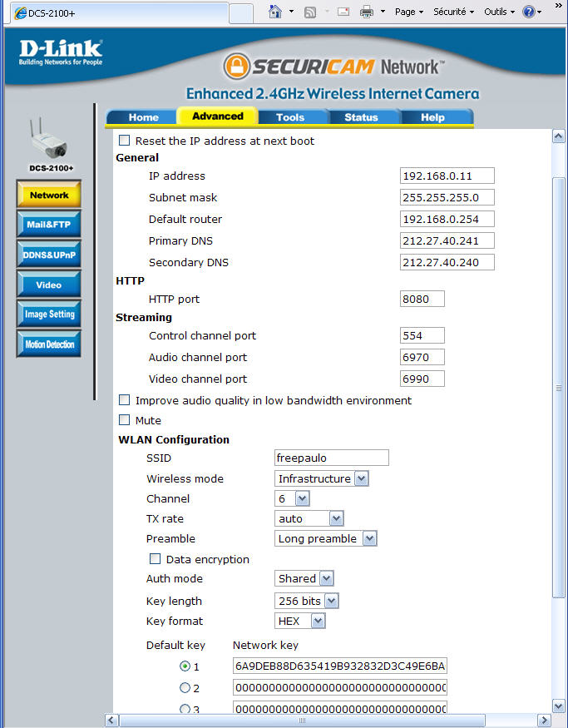The height and width of the screenshot is (728, 568).
Task: Open the Video settings page
Action: [49, 285]
